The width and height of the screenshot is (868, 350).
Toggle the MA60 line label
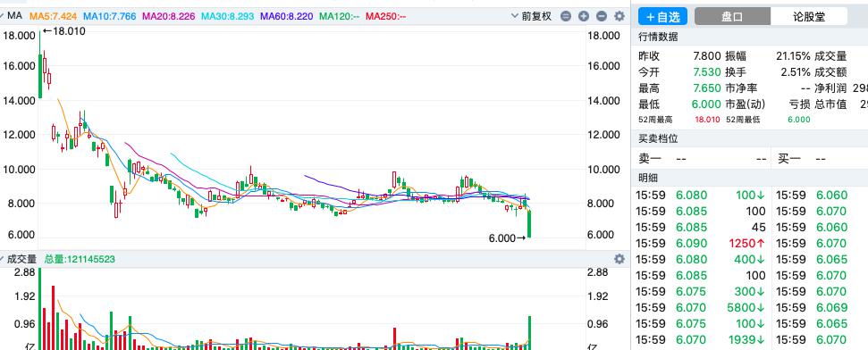(287, 17)
